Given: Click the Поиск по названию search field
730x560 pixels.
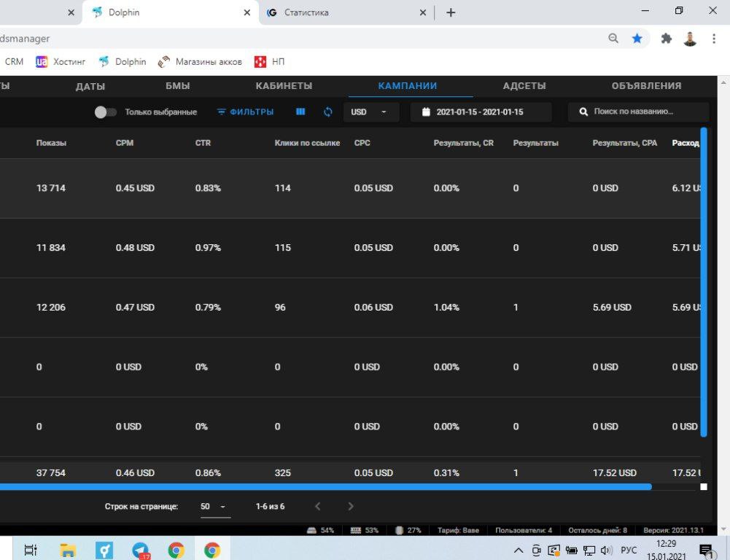Looking at the screenshot, I should [638, 112].
